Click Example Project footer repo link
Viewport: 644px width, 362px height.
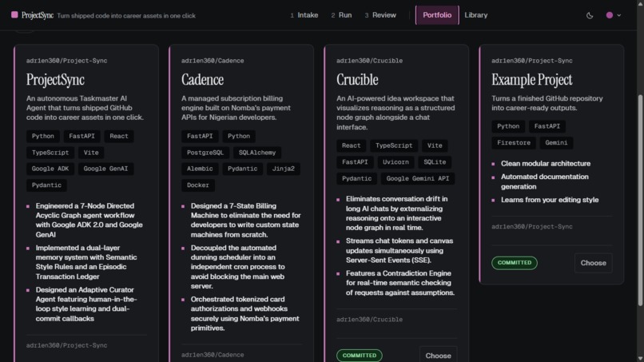click(532, 227)
